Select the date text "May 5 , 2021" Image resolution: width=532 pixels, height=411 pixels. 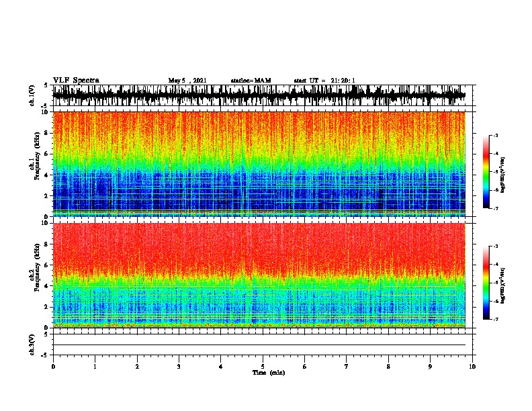click(x=187, y=81)
